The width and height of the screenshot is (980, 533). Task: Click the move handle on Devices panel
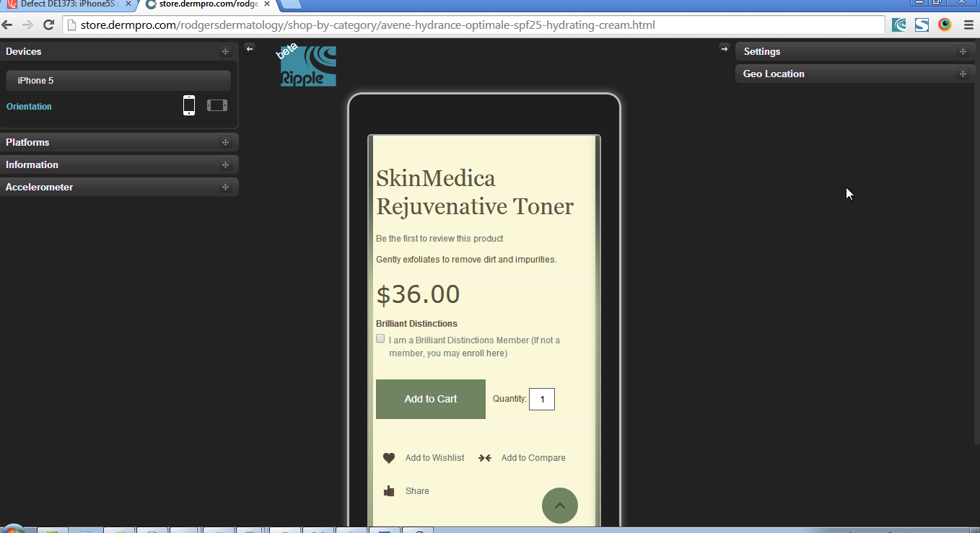(225, 51)
